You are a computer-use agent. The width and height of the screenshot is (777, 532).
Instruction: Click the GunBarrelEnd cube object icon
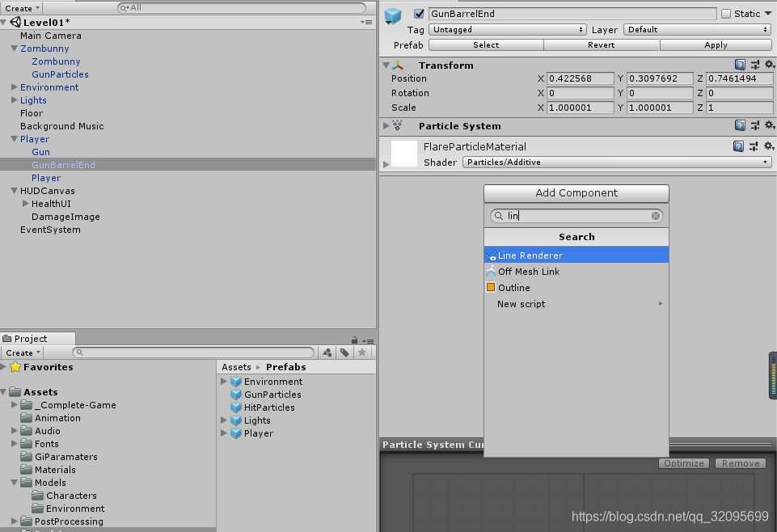coord(392,16)
